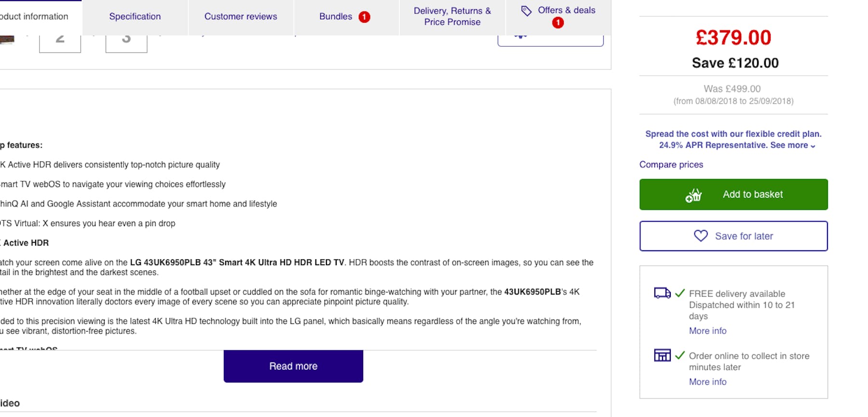868x417 pixels.
Task: Expand the flexible credit plan See more chevron
Action: (x=813, y=146)
